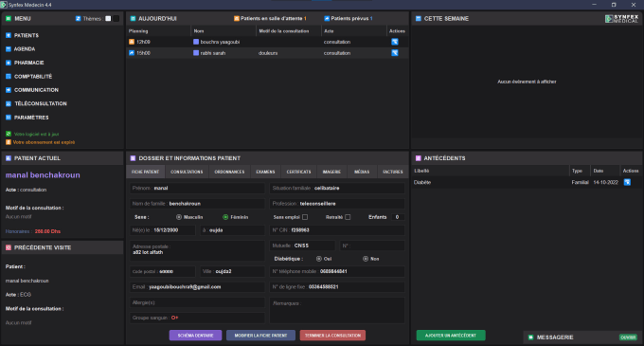Open the COMMUNICATION menu entry

click(x=36, y=90)
